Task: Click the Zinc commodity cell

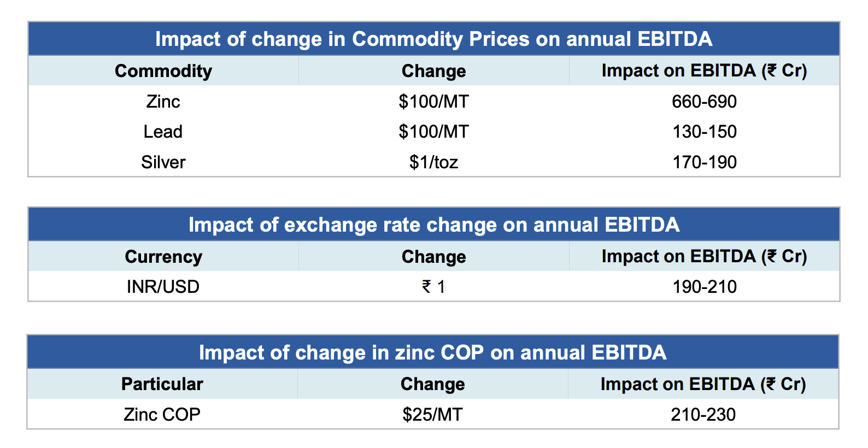Action: point(163,102)
